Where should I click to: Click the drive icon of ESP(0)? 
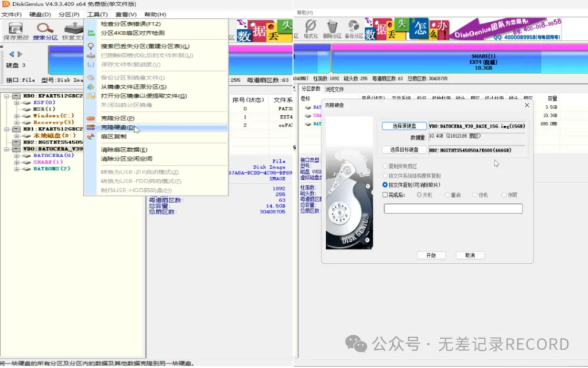[x=26, y=102]
